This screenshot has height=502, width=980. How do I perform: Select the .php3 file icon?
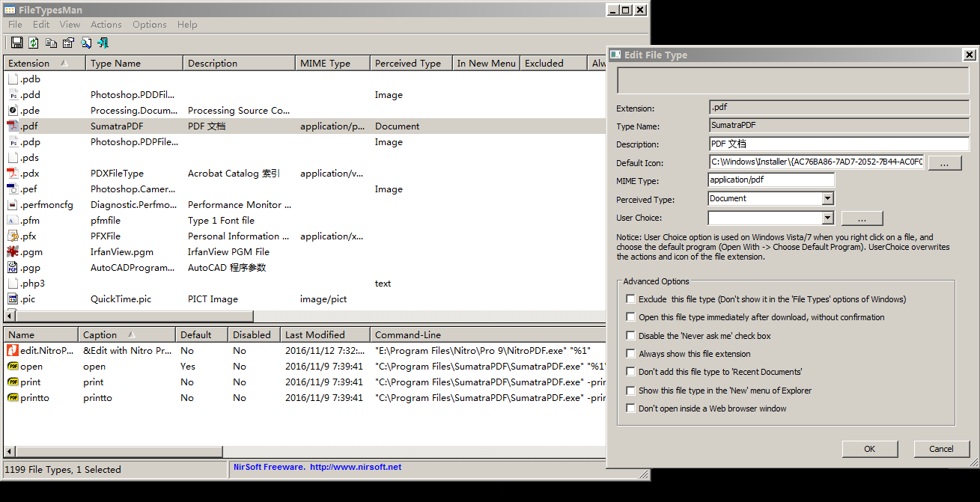pyautogui.click(x=13, y=284)
